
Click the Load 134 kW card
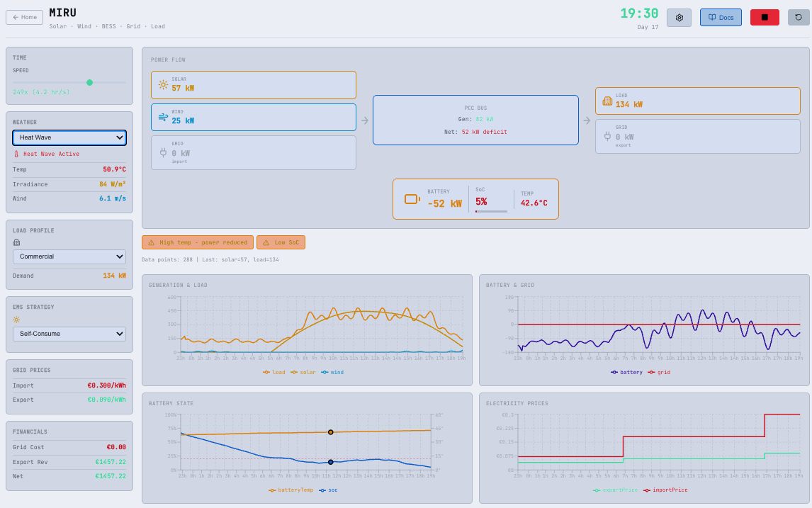[697, 101]
